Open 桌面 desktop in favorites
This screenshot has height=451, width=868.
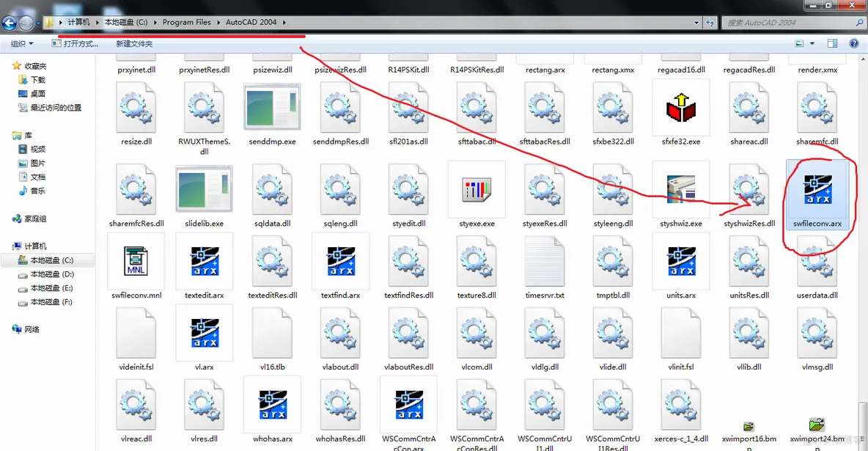click(32, 94)
